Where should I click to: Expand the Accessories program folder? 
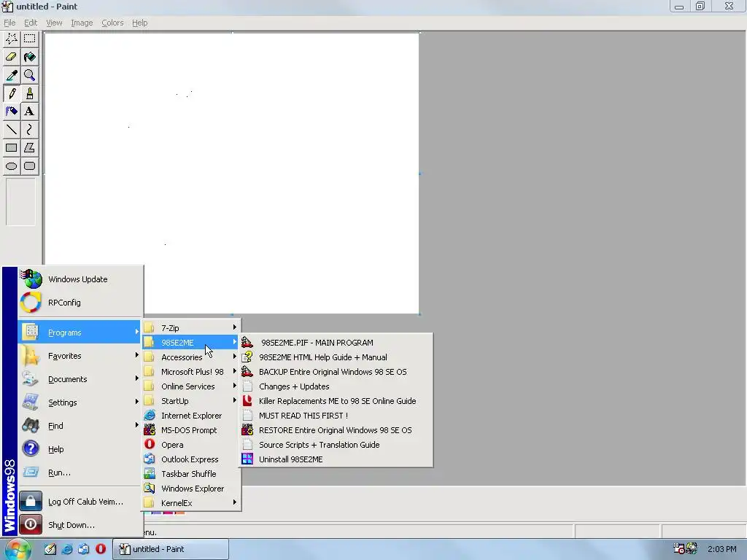pyautogui.click(x=191, y=357)
